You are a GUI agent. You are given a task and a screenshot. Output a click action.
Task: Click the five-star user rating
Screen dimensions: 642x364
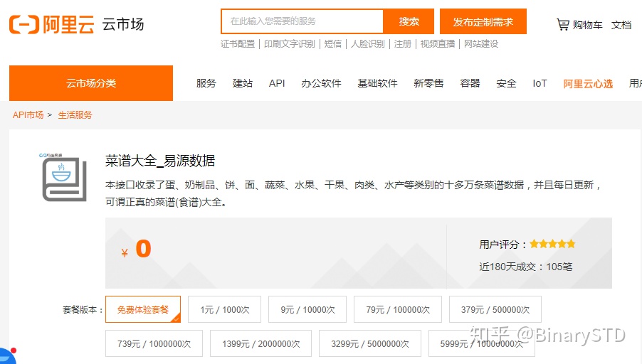(x=552, y=244)
